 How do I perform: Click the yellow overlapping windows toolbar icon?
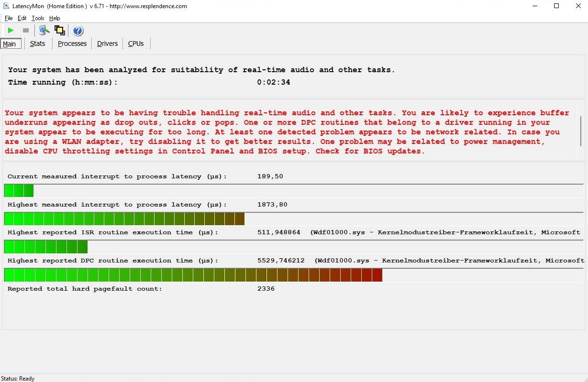pyautogui.click(x=60, y=31)
